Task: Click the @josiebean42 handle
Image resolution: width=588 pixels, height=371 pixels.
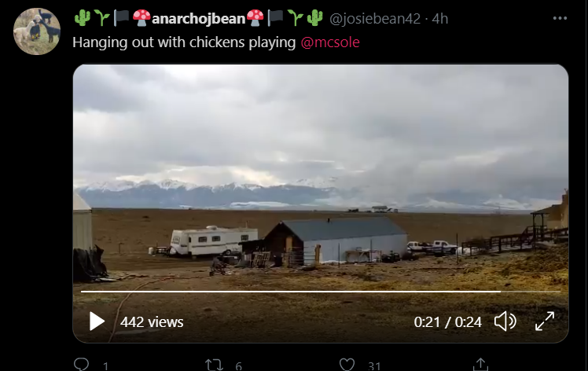Action: (x=375, y=18)
